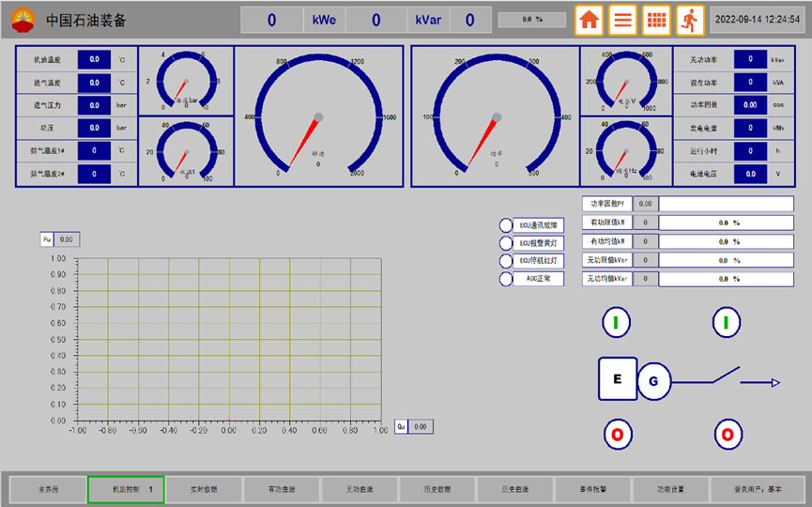This screenshot has height=507, width=812.
Task: Click the 有功均值kW value field
Action: 645,241
